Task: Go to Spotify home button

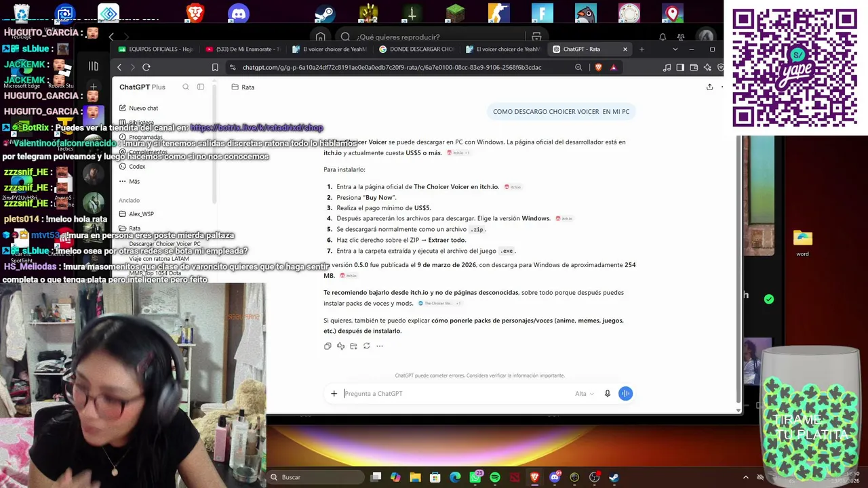Action: (x=321, y=37)
